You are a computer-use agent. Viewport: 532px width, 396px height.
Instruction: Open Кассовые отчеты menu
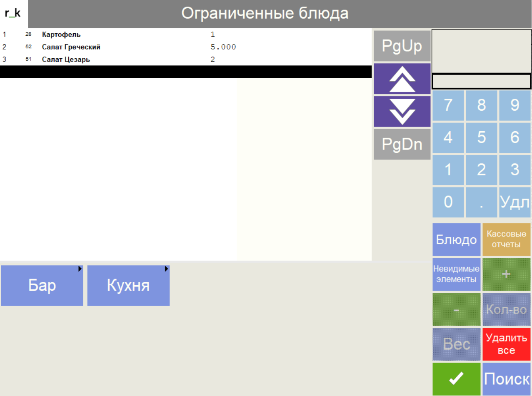(x=506, y=239)
